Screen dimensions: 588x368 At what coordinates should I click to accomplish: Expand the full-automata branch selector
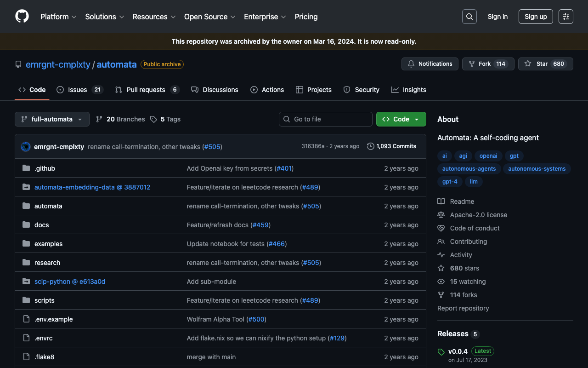pos(52,119)
